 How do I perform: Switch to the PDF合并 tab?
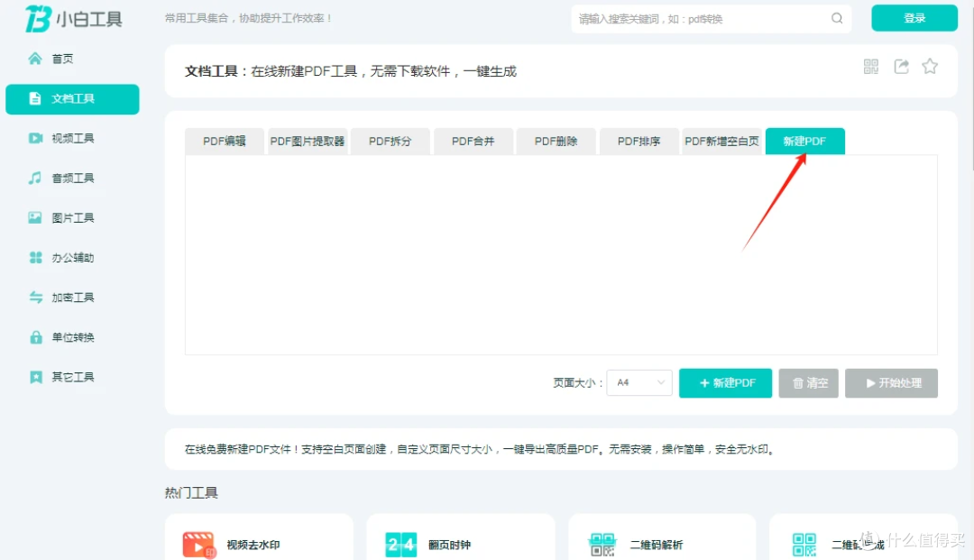473,141
